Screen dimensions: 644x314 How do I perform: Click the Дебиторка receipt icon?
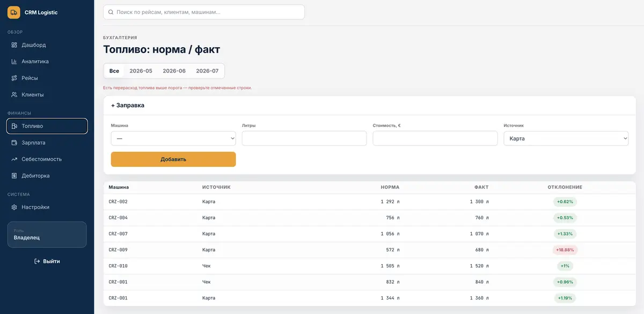14,176
